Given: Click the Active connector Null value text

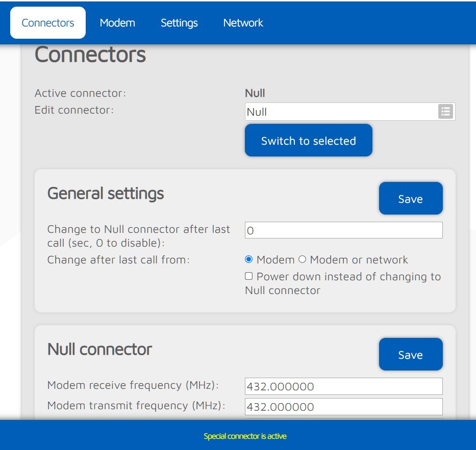Looking at the screenshot, I should point(255,93).
